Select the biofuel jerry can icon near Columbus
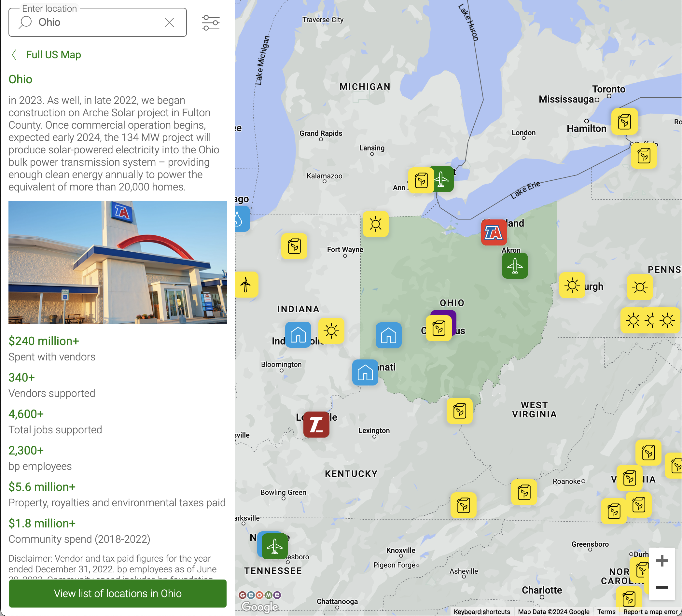Image resolution: width=682 pixels, height=616 pixels. point(439,329)
